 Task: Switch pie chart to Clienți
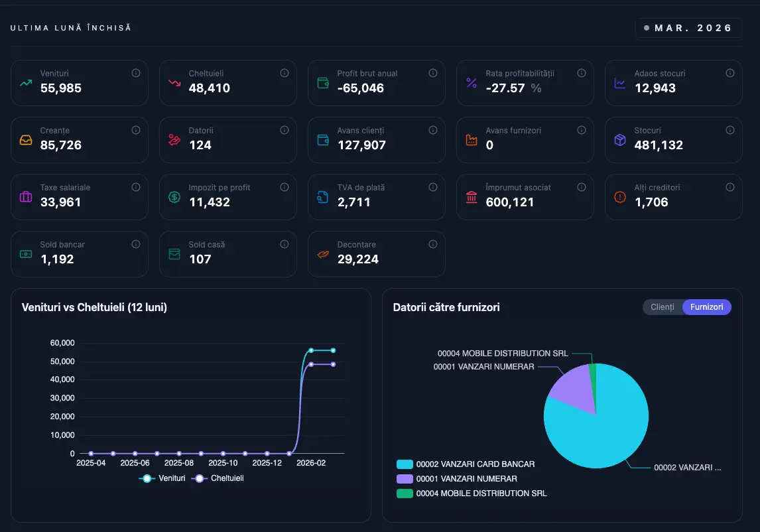662,307
